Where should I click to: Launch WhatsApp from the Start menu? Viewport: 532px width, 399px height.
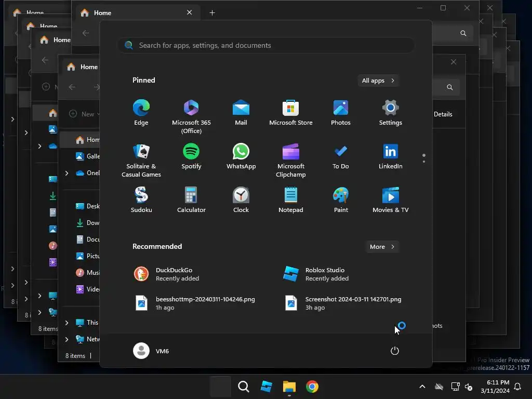tap(241, 157)
